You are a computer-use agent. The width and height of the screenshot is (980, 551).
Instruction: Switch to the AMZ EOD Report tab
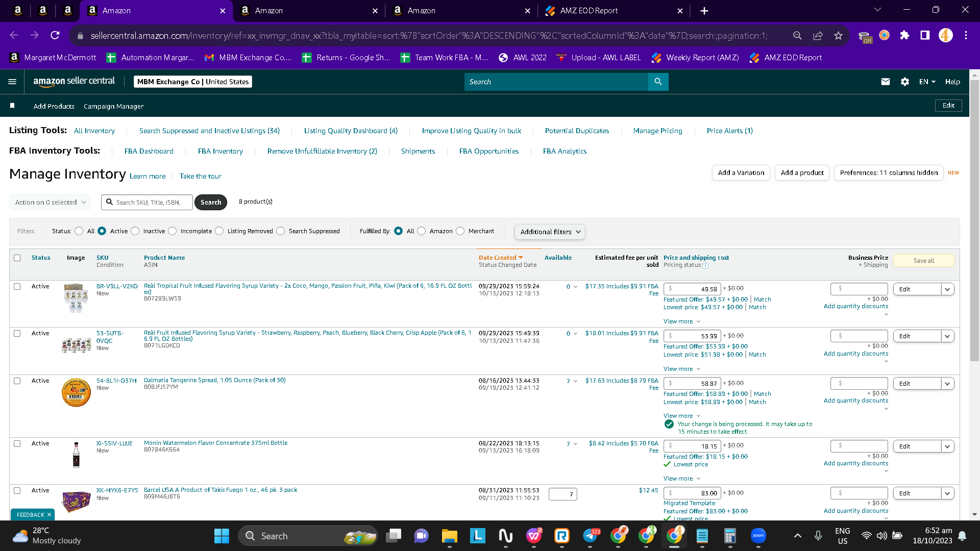tap(614, 11)
